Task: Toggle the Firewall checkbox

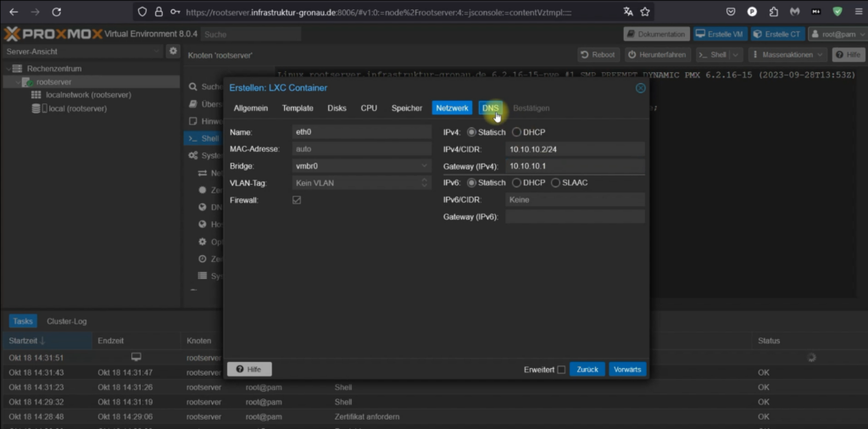Action: click(x=297, y=200)
